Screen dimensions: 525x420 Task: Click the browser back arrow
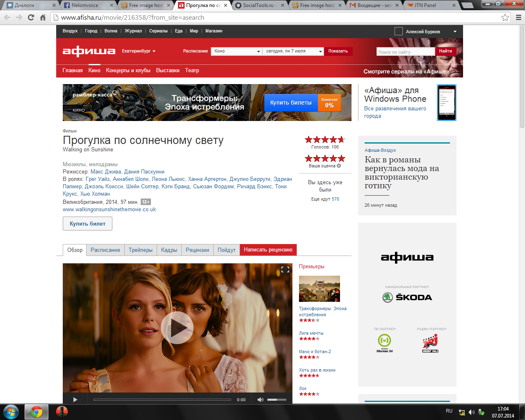[x=7, y=18]
